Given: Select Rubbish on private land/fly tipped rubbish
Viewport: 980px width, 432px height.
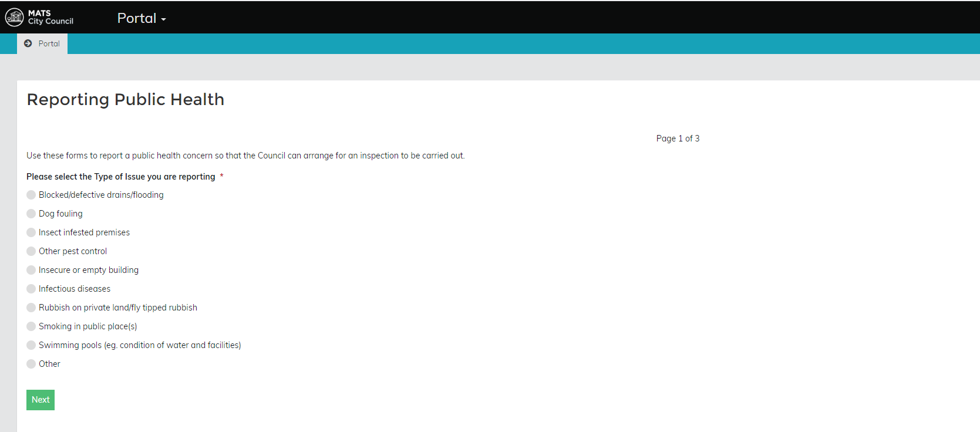Looking at the screenshot, I should click(31, 308).
